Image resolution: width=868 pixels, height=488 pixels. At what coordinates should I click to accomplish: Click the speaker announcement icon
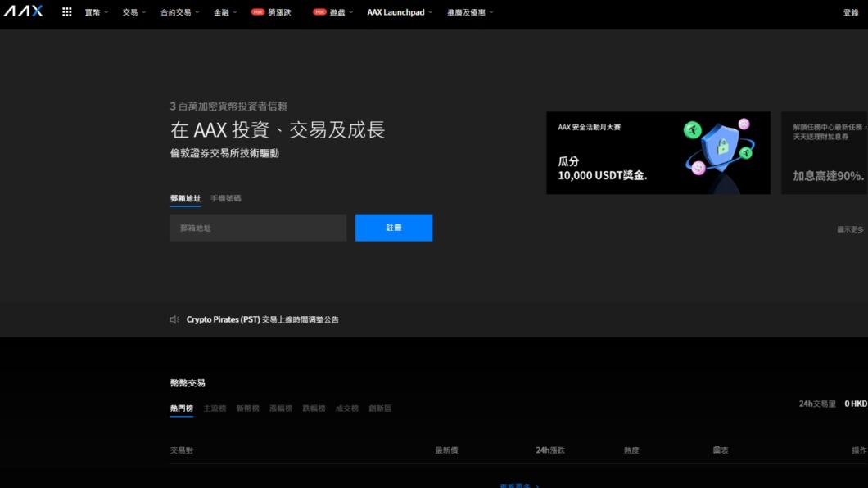click(174, 319)
